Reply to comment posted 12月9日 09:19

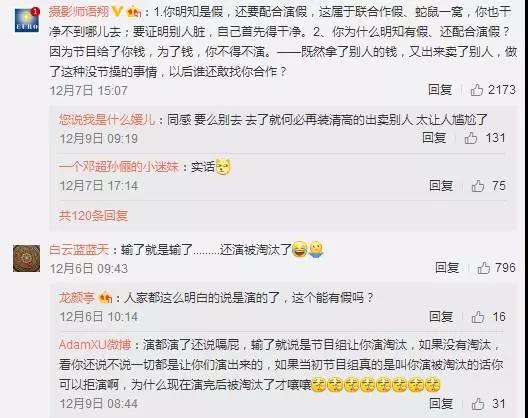click(x=434, y=138)
